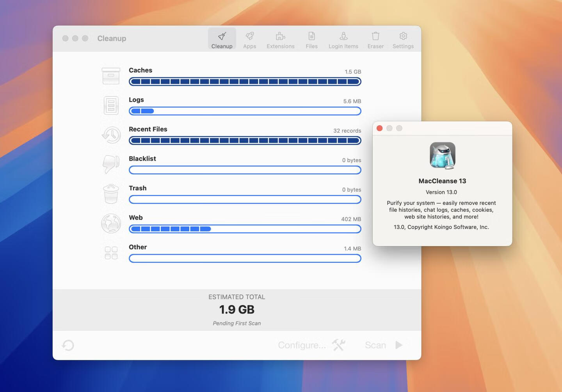Switch to the Apps tab
This screenshot has height=392, width=562.
point(249,39)
